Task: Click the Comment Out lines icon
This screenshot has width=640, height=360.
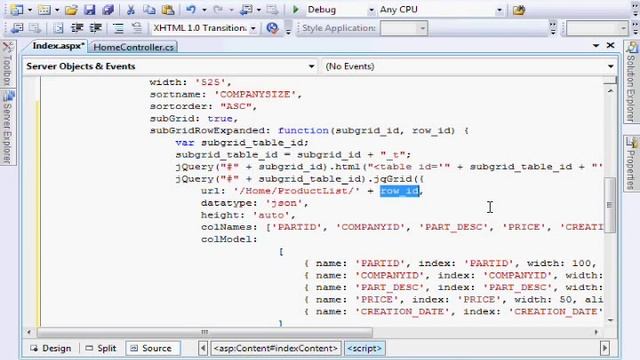Action: pos(118,28)
